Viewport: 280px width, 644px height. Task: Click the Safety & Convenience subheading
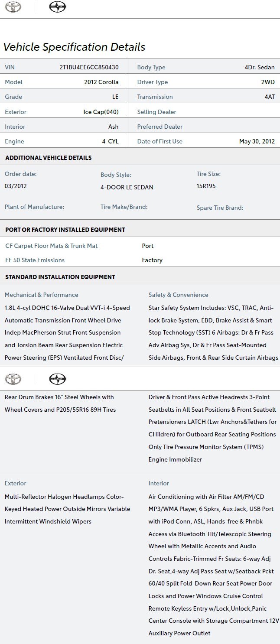pos(178,295)
